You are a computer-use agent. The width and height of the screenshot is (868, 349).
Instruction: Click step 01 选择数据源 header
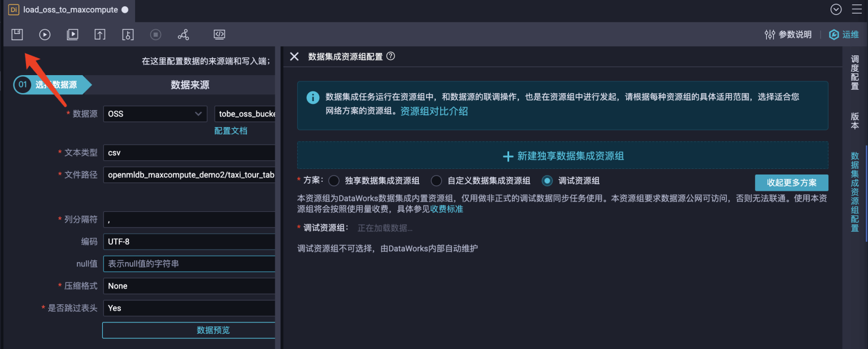[x=52, y=85]
